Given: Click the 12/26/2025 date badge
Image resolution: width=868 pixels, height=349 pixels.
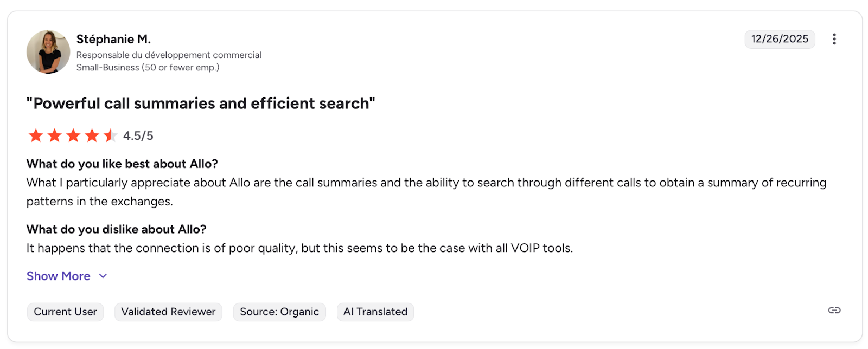Looking at the screenshot, I should (x=779, y=39).
